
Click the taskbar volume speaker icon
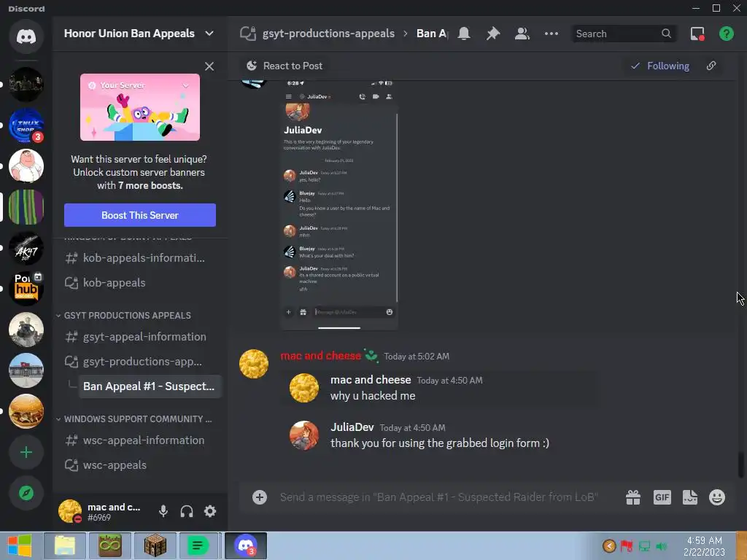point(662,546)
